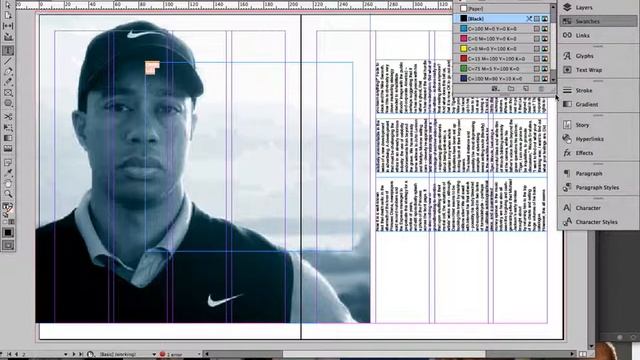Open the preflight profile [Basic] dropdown
Screen dimensions: 640x360
154,355
